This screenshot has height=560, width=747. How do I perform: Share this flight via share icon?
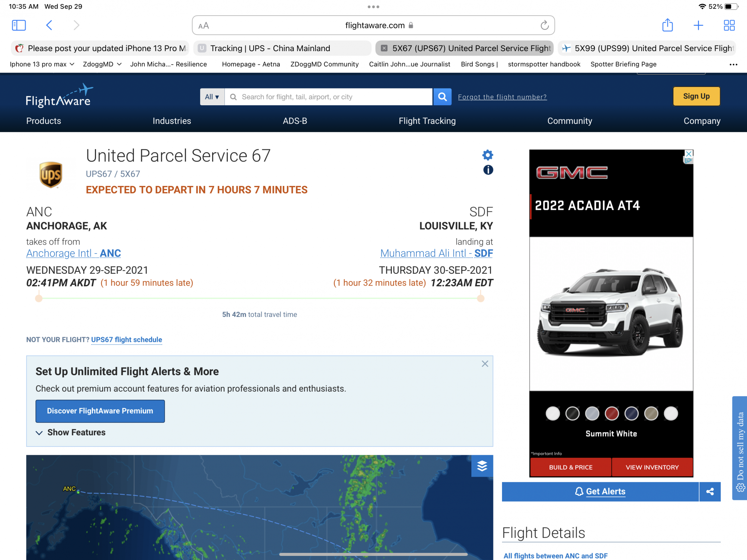pyautogui.click(x=710, y=491)
